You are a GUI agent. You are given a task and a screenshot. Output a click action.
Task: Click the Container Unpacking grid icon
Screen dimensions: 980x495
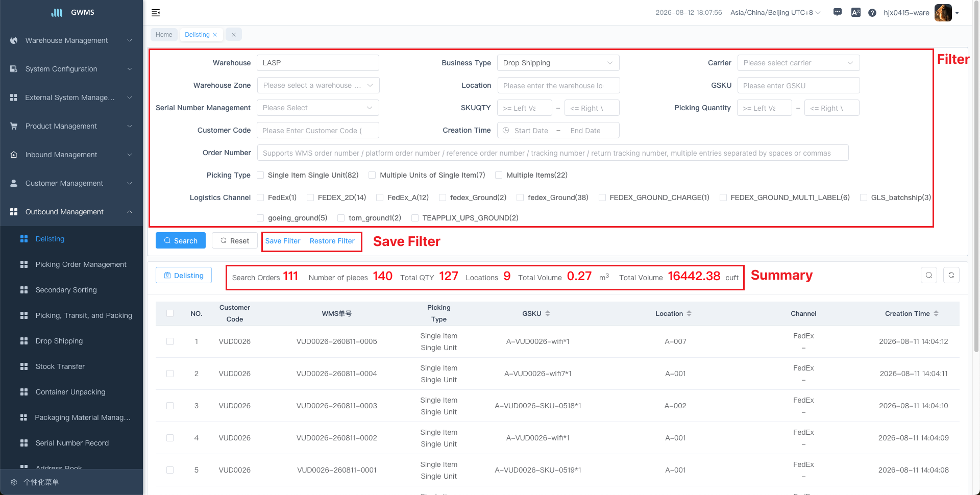pyautogui.click(x=24, y=392)
